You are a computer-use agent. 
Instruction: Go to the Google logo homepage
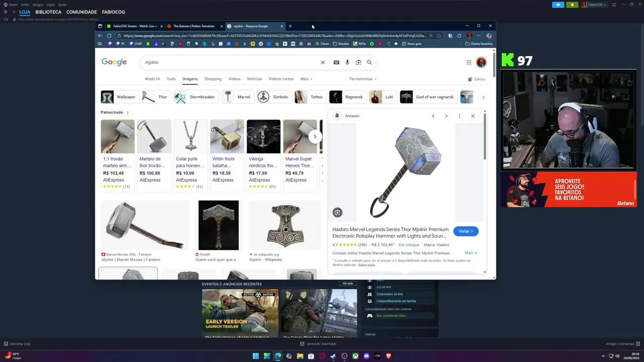[x=114, y=62]
